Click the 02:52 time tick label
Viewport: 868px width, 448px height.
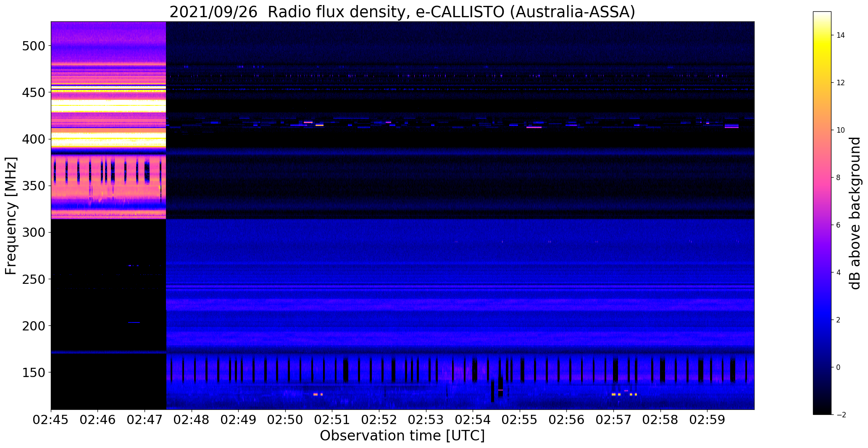(x=379, y=420)
